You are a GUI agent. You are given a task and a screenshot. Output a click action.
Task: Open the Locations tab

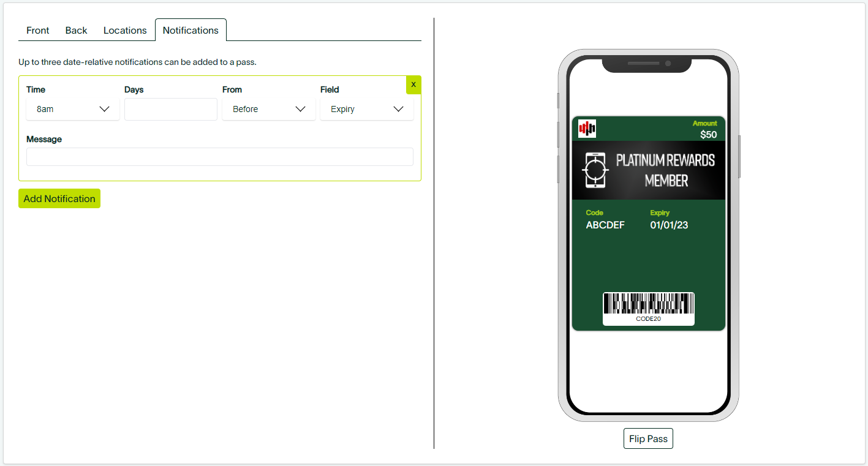click(x=125, y=30)
